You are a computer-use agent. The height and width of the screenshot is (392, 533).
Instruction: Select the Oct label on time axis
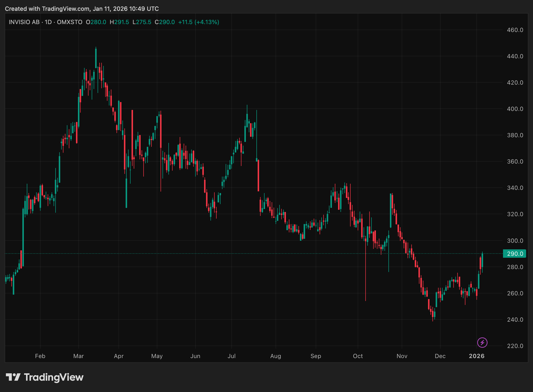pyautogui.click(x=358, y=356)
